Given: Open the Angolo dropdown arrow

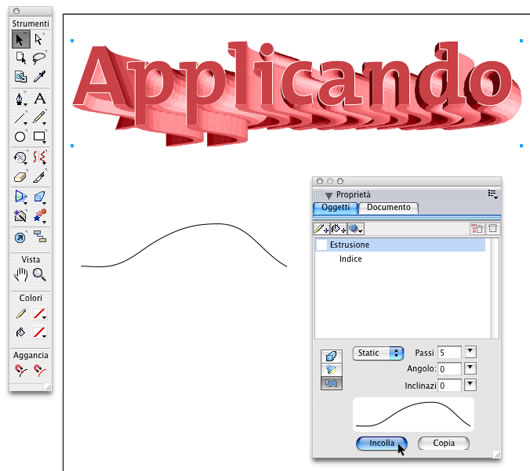Looking at the screenshot, I should pos(471,368).
